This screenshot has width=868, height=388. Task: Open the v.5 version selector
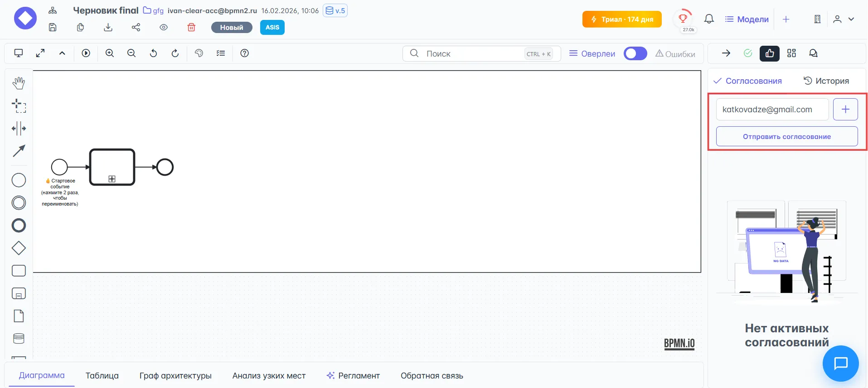coord(335,10)
